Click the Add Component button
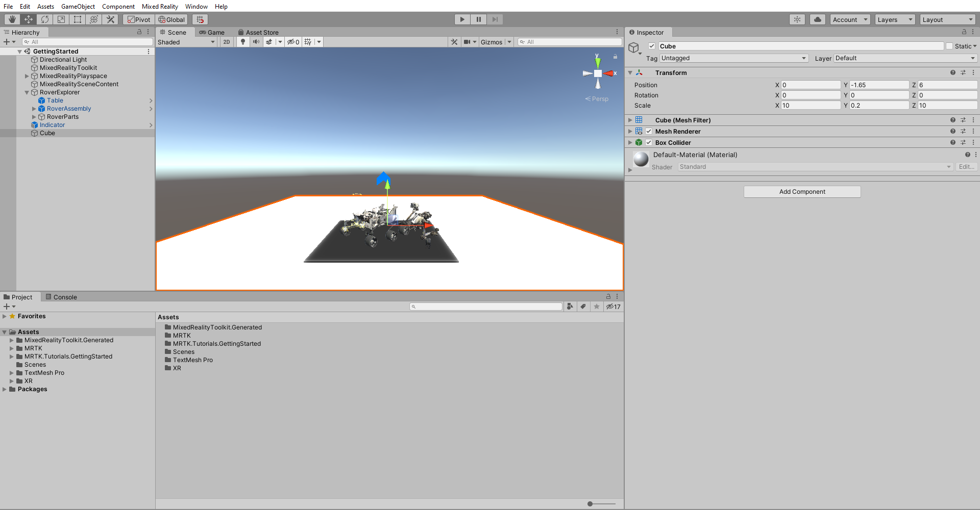 coord(802,192)
